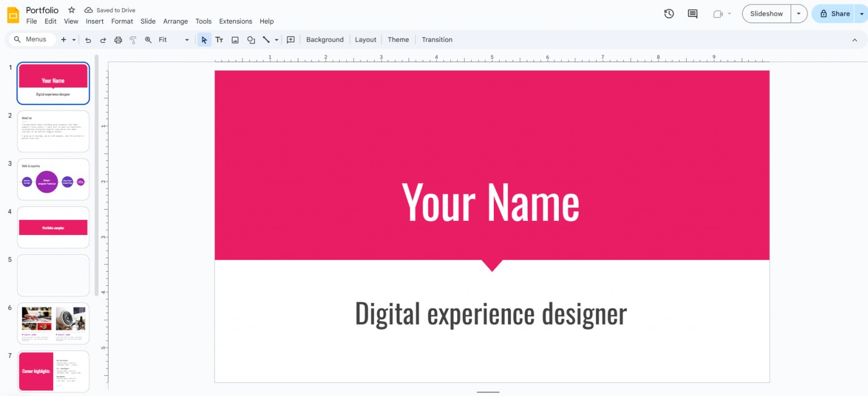Redo the last action

pyautogui.click(x=103, y=40)
